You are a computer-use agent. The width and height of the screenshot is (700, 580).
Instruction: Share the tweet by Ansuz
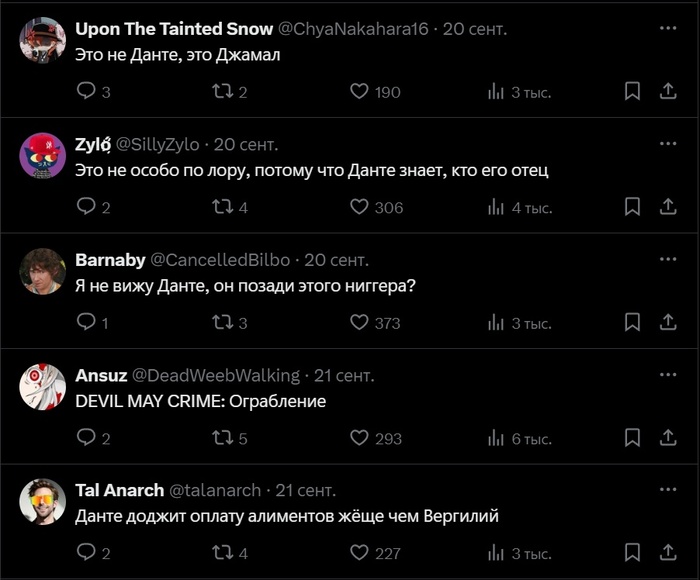[x=668, y=438]
